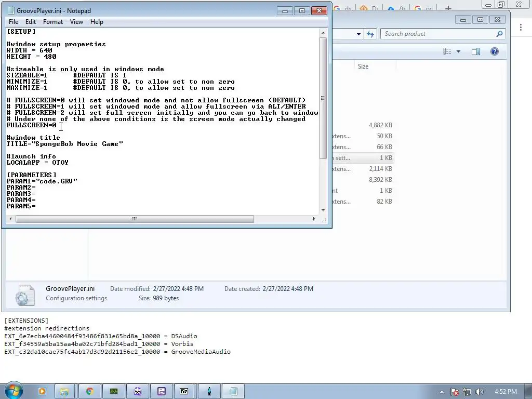The height and width of the screenshot is (399, 532).
Task: Open the Help menu in Notepad
Action: coord(97,22)
